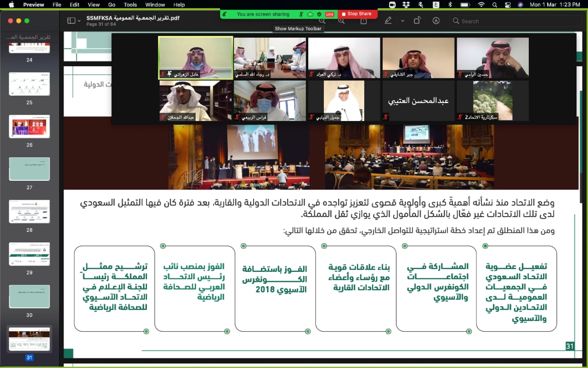
Task: Select page 29 thumbnail in sidebar
Action: [x=29, y=254]
